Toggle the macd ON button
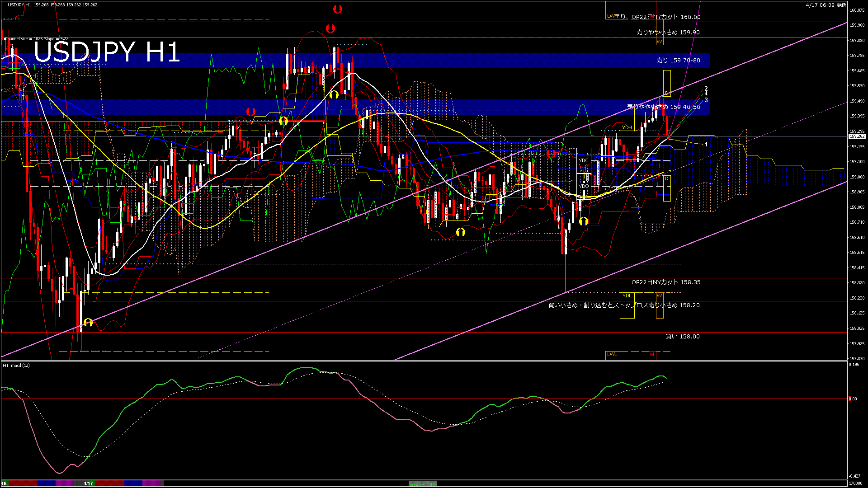The image size is (868, 488). pos(423,483)
